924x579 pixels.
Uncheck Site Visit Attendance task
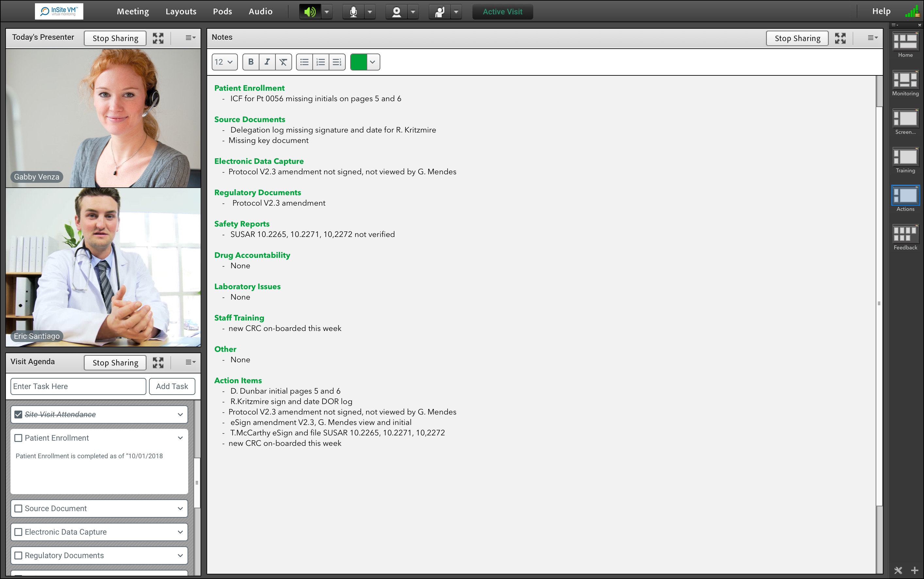click(x=18, y=414)
